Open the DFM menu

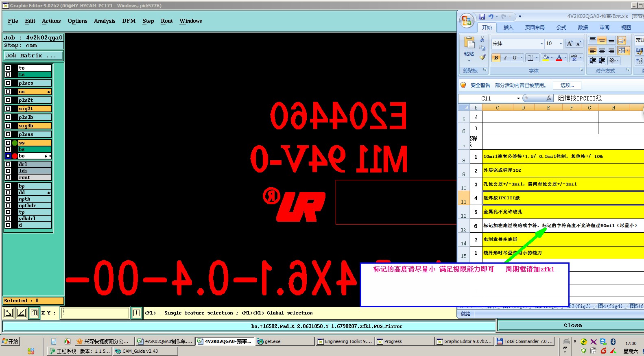(129, 21)
